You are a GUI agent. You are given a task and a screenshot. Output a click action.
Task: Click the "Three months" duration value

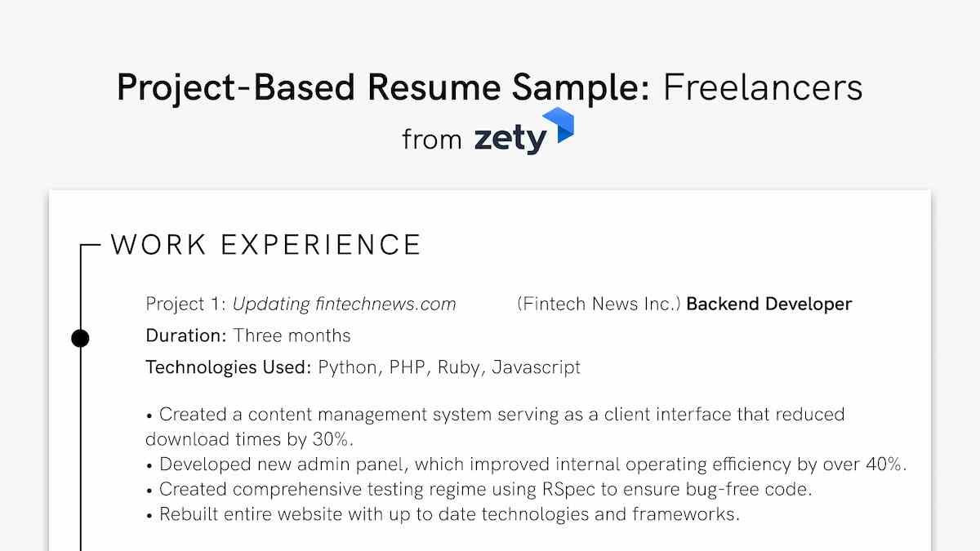pos(292,335)
